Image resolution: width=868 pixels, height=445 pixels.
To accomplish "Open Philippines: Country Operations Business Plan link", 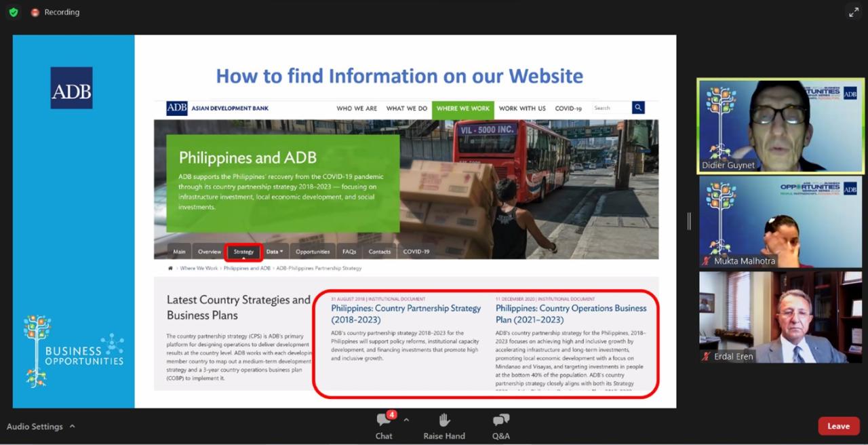I will click(x=571, y=313).
